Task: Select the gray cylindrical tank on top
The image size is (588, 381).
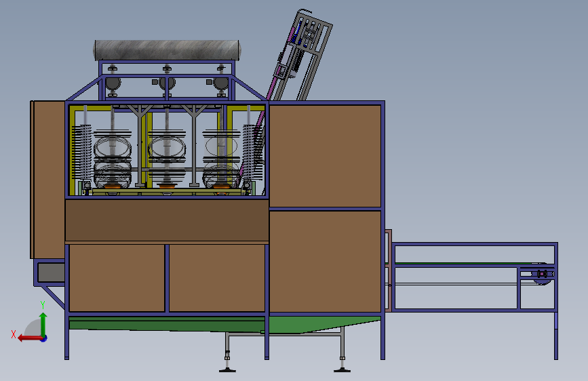Action: pyautogui.click(x=168, y=50)
